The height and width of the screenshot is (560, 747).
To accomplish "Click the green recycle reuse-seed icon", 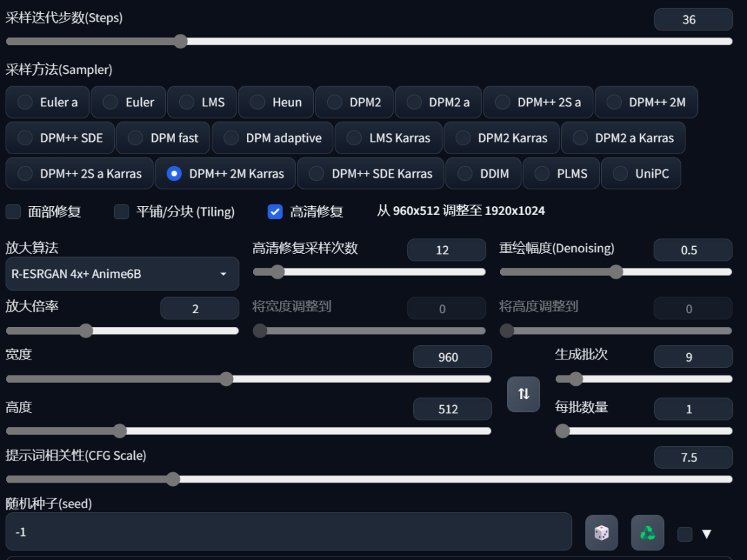I will (x=647, y=533).
